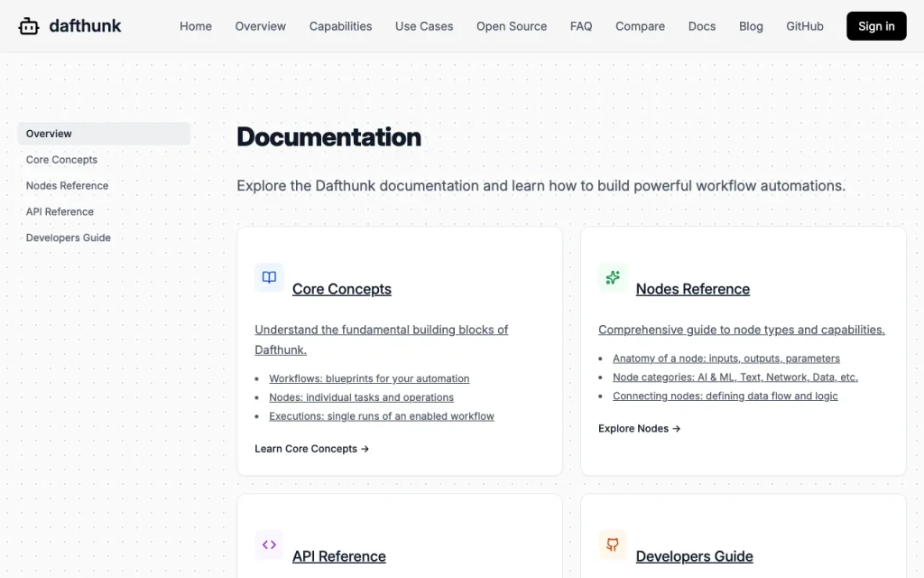
Task: Open the Developers Guide card heading
Action: pyautogui.click(x=694, y=556)
